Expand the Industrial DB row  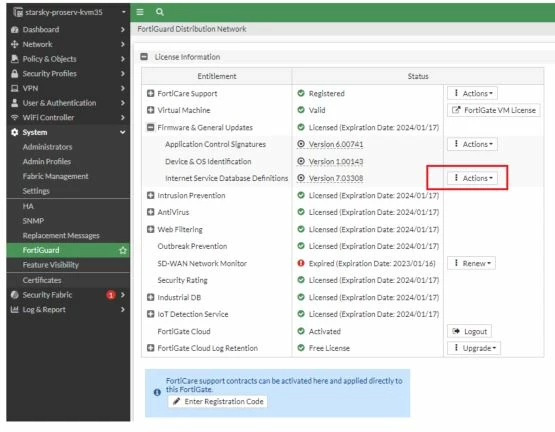(150, 297)
